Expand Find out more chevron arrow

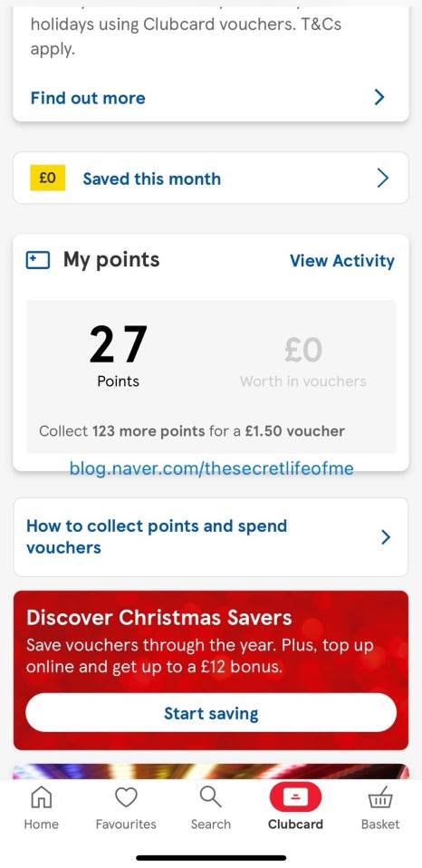(379, 98)
